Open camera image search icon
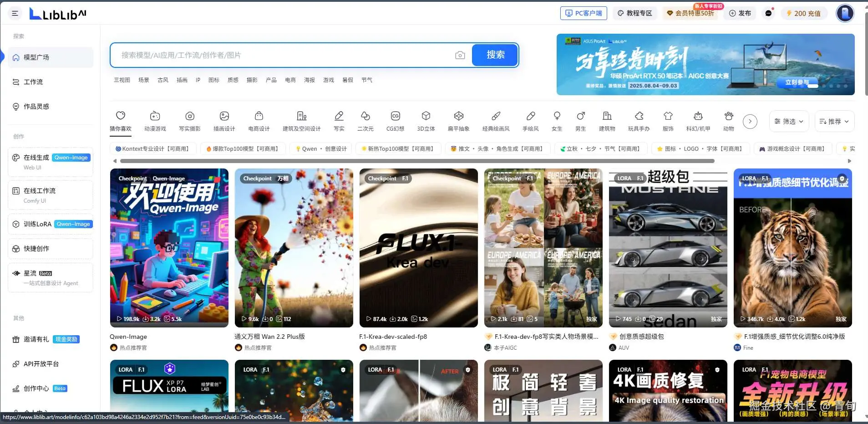The width and height of the screenshot is (868, 424). 460,55
